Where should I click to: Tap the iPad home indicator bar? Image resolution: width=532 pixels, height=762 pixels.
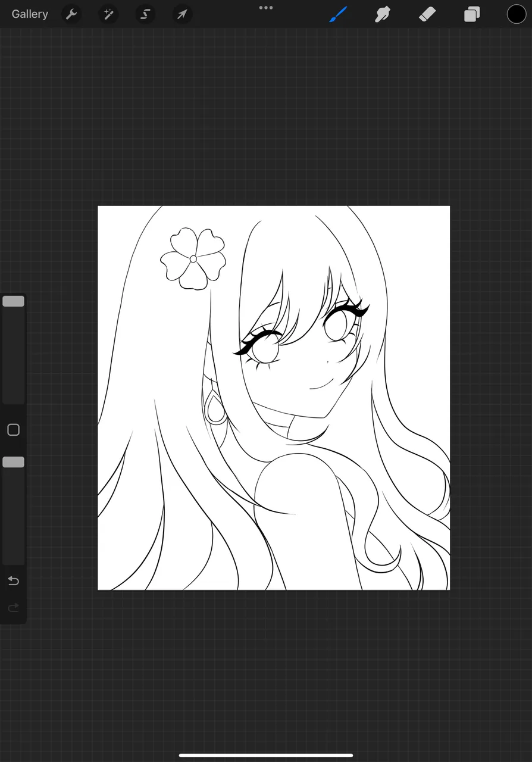266,755
